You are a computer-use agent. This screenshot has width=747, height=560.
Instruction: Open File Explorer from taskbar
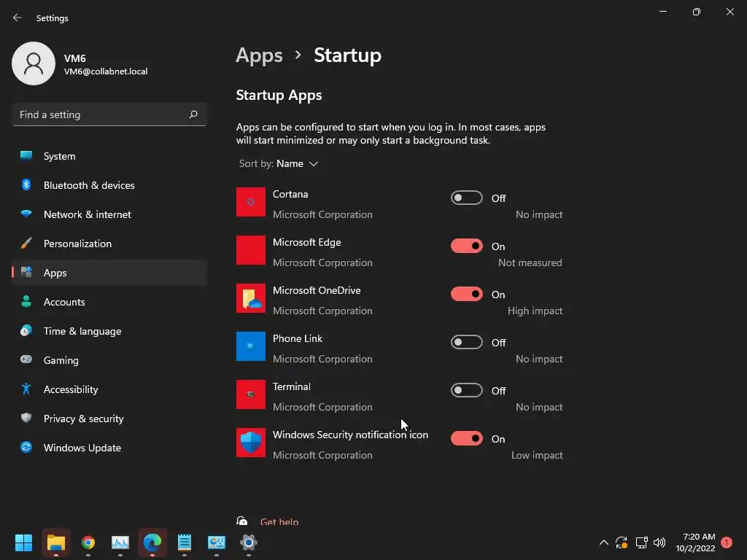pos(55,542)
